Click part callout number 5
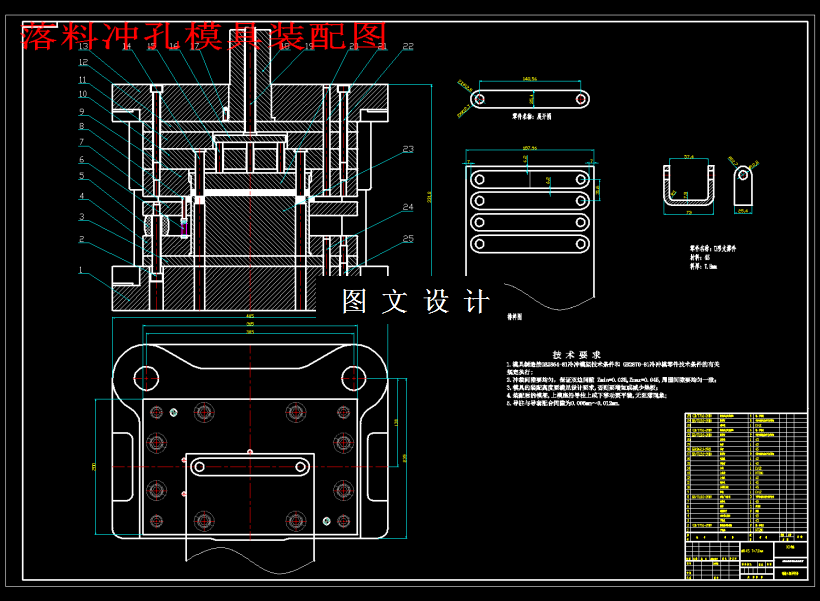 click(x=82, y=176)
